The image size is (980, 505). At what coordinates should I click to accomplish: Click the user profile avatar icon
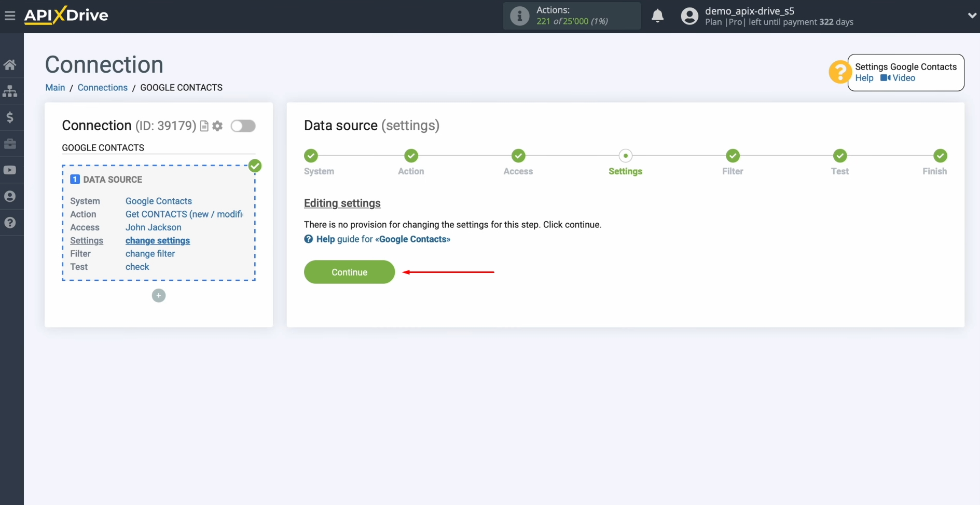click(x=689, y=16)
